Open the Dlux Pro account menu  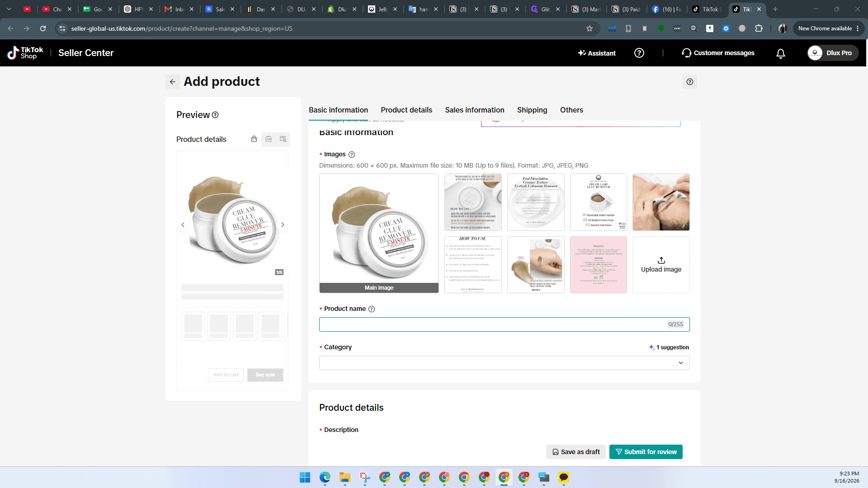[x=833, y=53]
